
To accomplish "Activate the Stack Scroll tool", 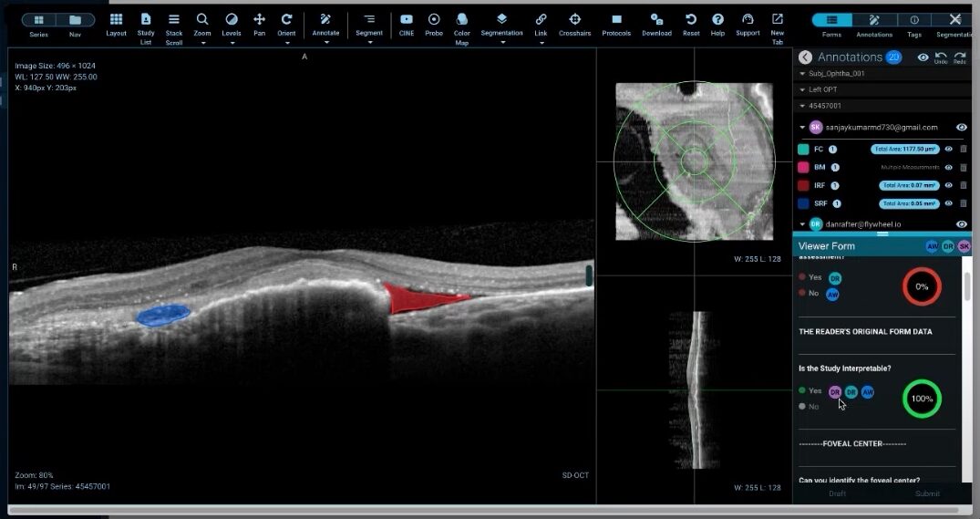I will click(x=174, y=28).
